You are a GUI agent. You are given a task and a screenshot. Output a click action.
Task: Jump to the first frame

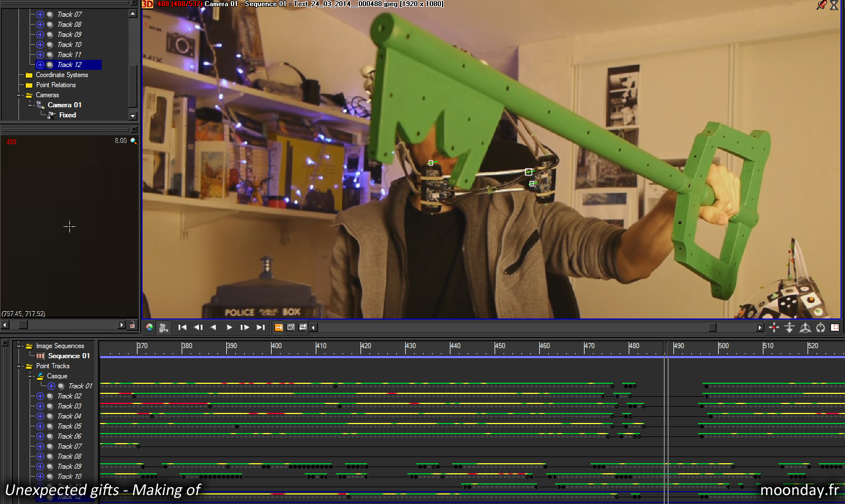click(x=182, y=327)
